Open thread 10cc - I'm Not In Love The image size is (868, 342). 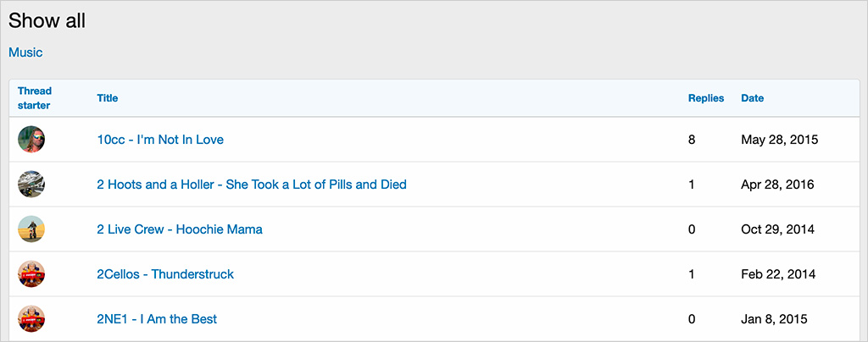(160, 140)
